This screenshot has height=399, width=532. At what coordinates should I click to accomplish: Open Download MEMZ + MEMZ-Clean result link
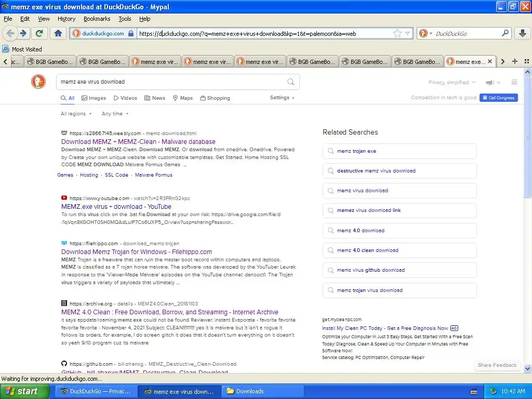point(138,142)
